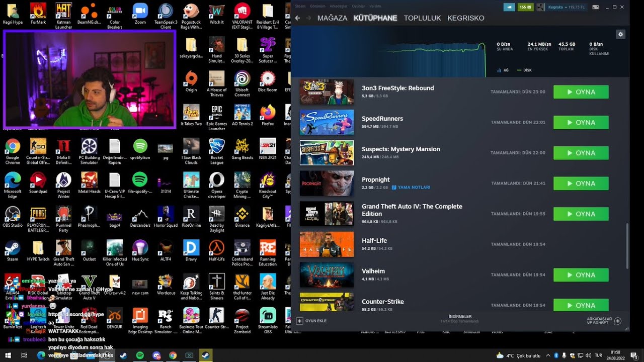
Task: Open the Arkadaşlar menu
Action: tap(339, 6)
